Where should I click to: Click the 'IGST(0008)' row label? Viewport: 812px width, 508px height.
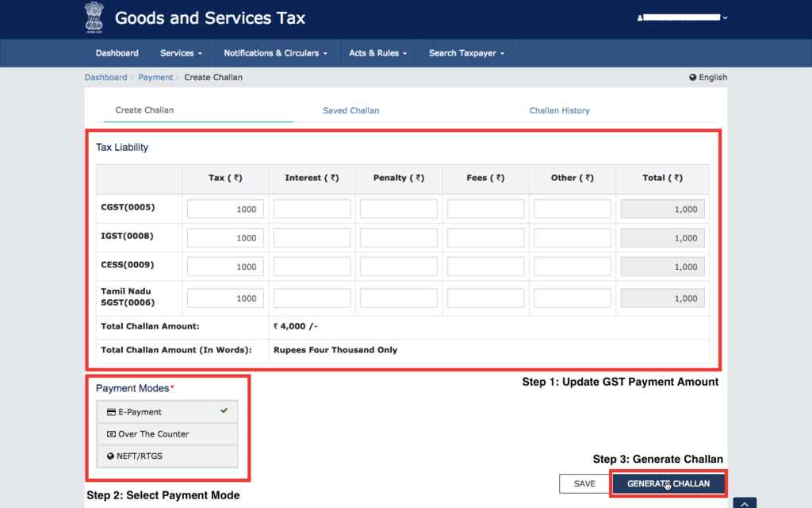(x=128, y=236)
